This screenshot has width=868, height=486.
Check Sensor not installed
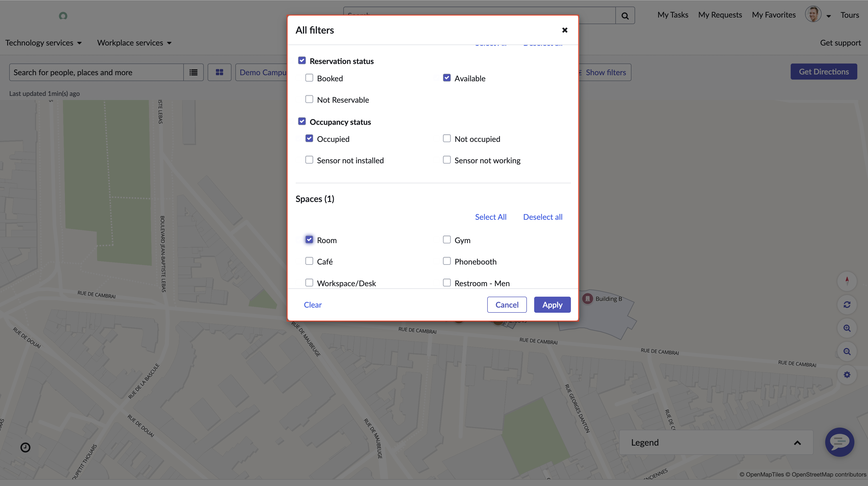click(x=309, y=160)
